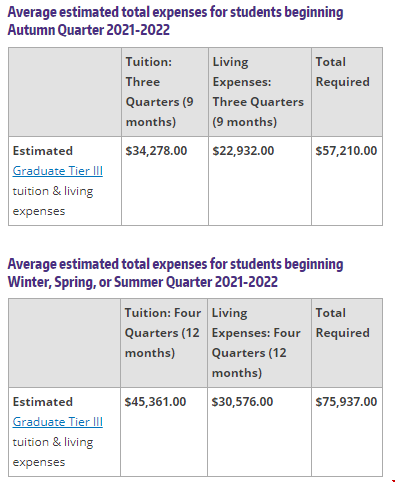Click the Estimated label in Autumn table row
Image resolution: width=395 pixels, height=482 pixels.
pos(43,151)
